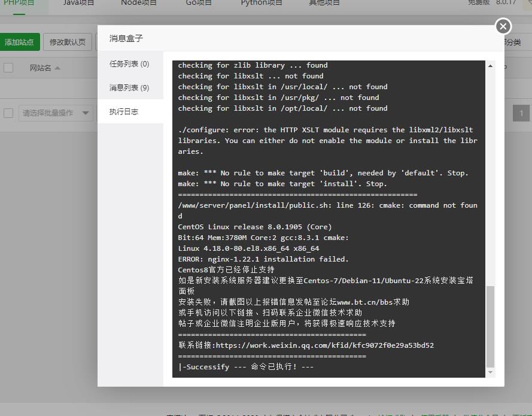Switch to the Java项目 tab

click(79, 3)
